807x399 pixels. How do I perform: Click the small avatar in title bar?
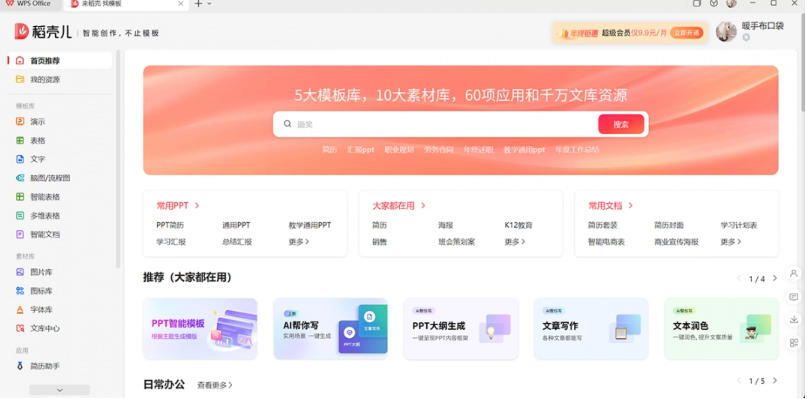731,3
